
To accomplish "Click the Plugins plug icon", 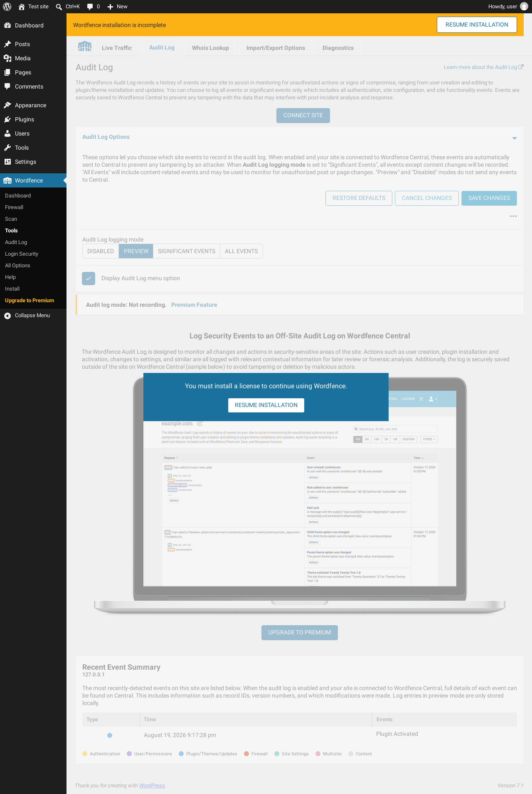I will click(7, 119).
